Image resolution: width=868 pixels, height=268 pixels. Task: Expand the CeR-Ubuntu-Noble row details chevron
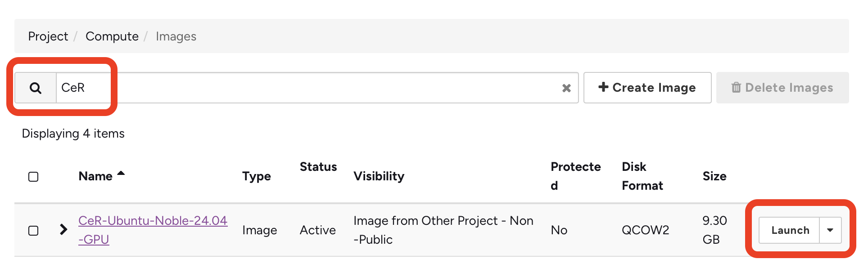tap(63, 230)
